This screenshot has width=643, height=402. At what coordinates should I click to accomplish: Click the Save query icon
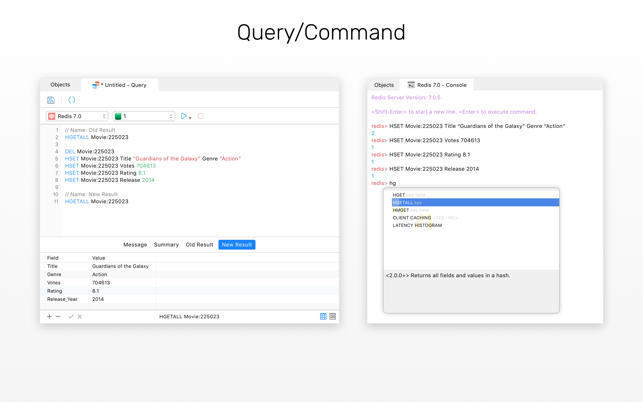pos(51,100)
